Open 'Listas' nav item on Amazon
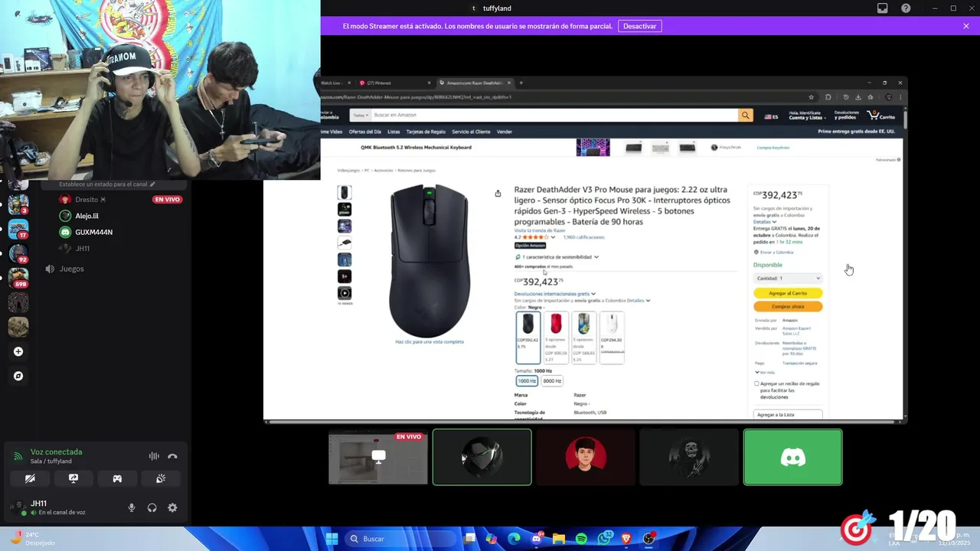Viewport: 980px width, 551px height. [x=394, y=132]
